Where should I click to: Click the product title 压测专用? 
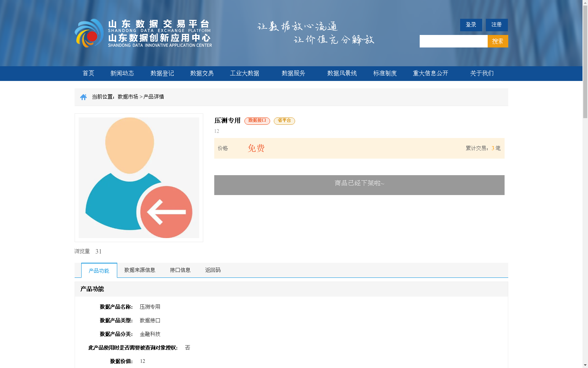[227, 121]
